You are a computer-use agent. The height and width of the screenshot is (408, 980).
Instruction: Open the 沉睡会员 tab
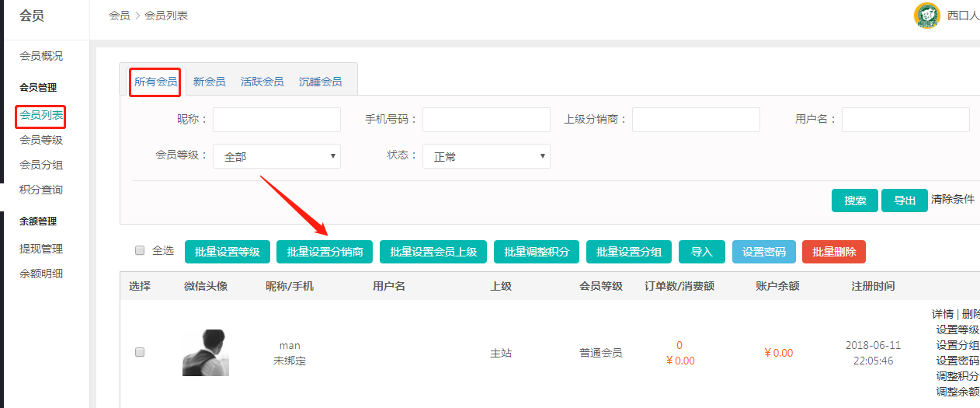point(320,82)
